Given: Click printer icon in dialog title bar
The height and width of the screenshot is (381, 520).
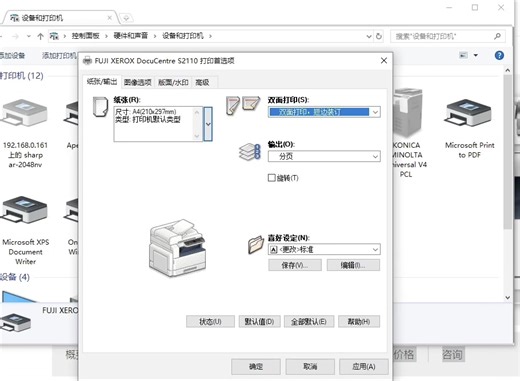Looking at the screenshot, I should [87, 61].
